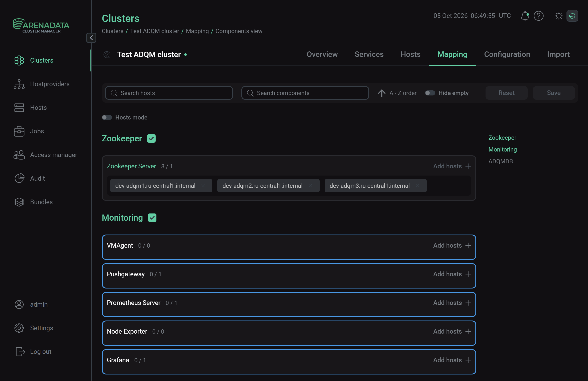Click the Reset button
Screen dimensions: 588x381
click(x=506, y=93)
